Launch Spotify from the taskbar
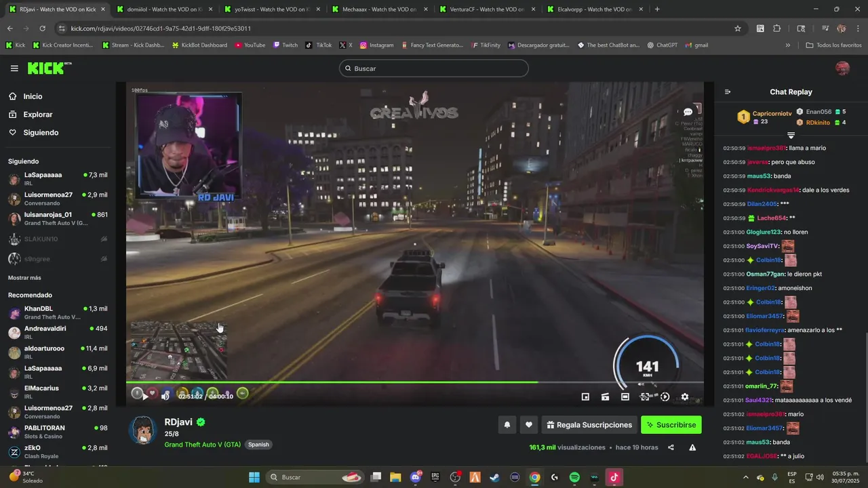868x488 pixels. pyautogui.click(x=574, y=477)
